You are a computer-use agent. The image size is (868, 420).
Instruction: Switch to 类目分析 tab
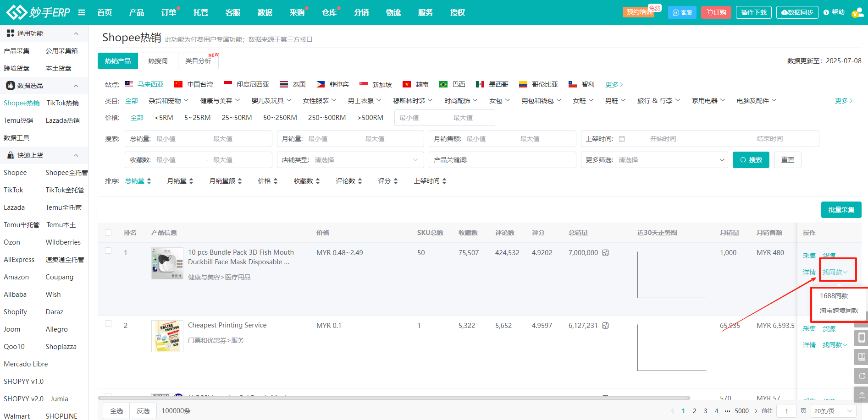198,61
